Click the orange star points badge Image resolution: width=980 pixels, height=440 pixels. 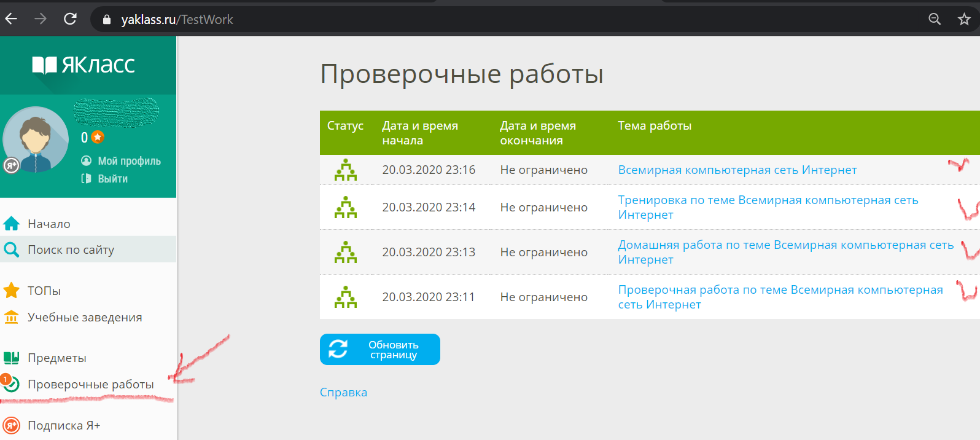(98, 137)
